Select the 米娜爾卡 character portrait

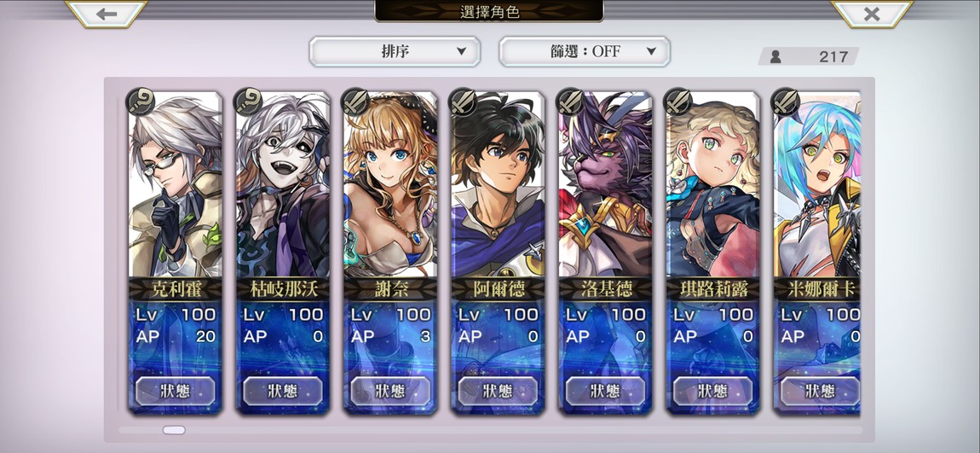point(817,184)
